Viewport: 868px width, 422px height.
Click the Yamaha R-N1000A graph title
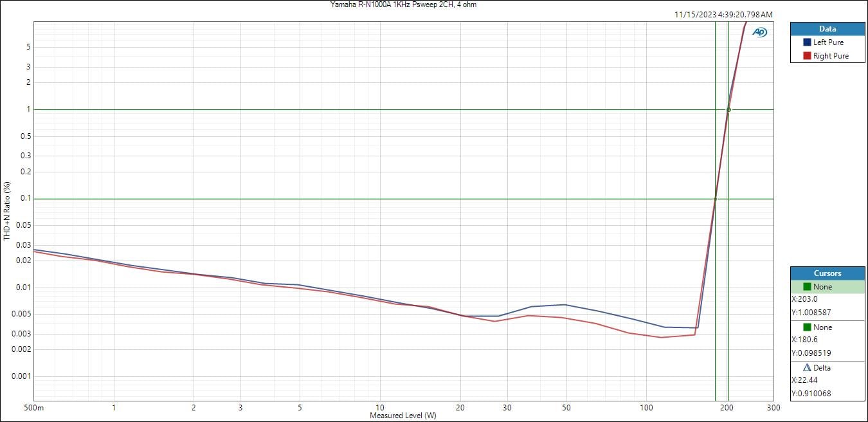403,5
